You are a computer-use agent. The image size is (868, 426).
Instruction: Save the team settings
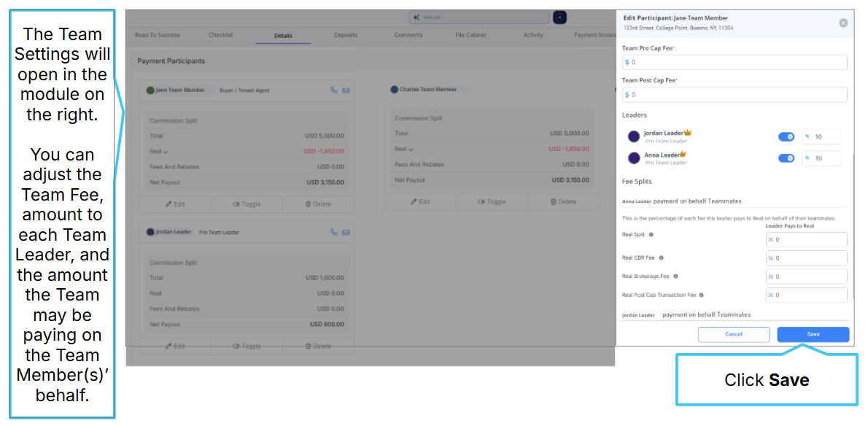[813, 334]
